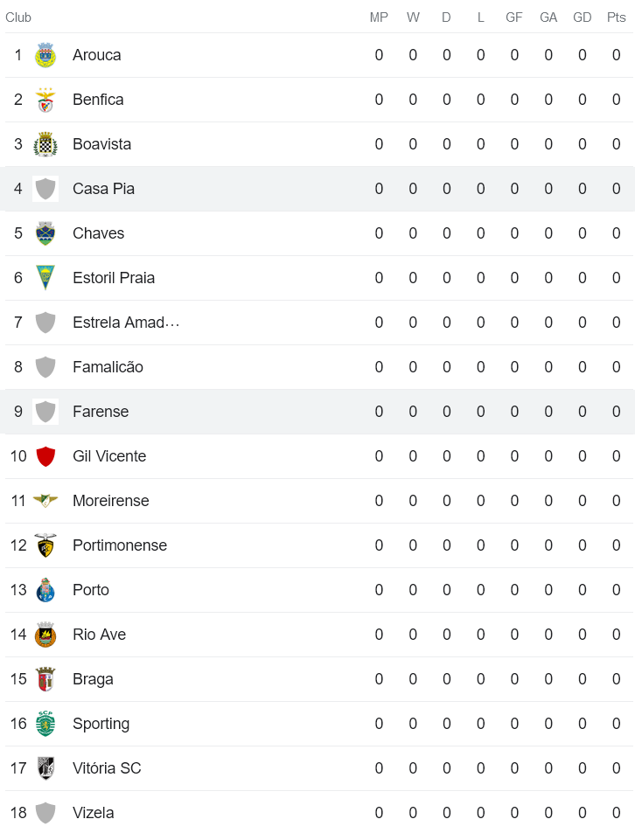Click the placeholder shield icon for Vizela
The image size is (635, 840).
[x=45, y=813]
